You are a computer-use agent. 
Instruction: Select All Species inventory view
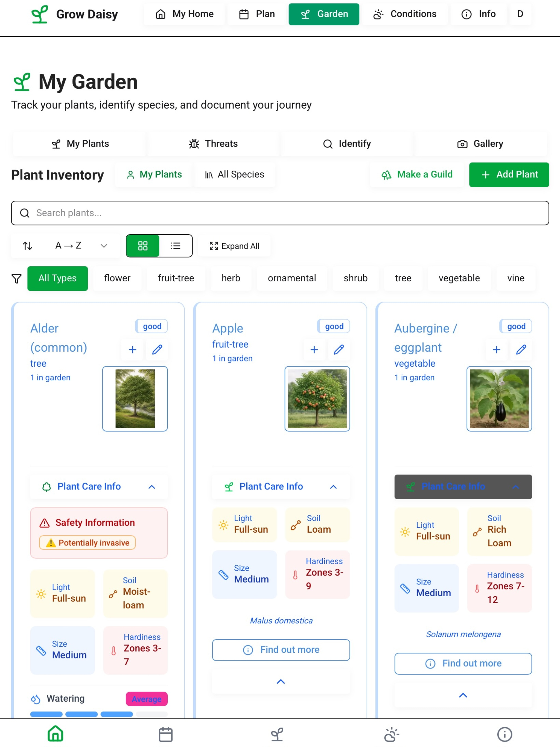point(235,175)
